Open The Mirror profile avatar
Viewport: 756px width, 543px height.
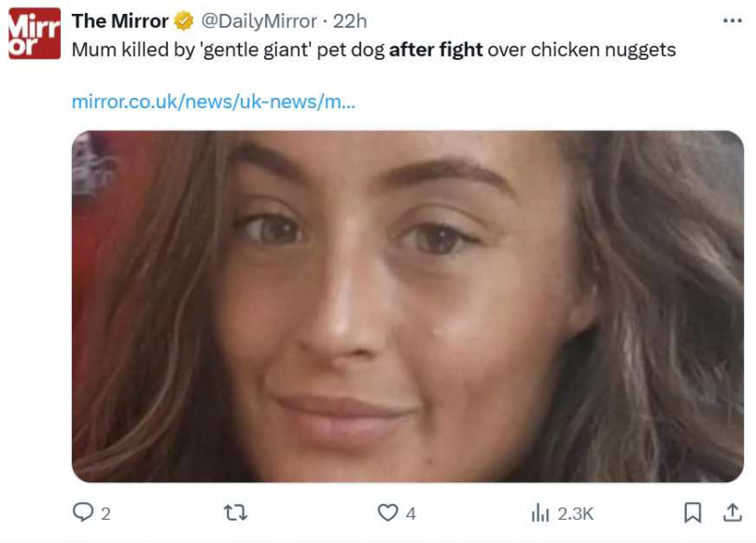click(x=35, y=34)
